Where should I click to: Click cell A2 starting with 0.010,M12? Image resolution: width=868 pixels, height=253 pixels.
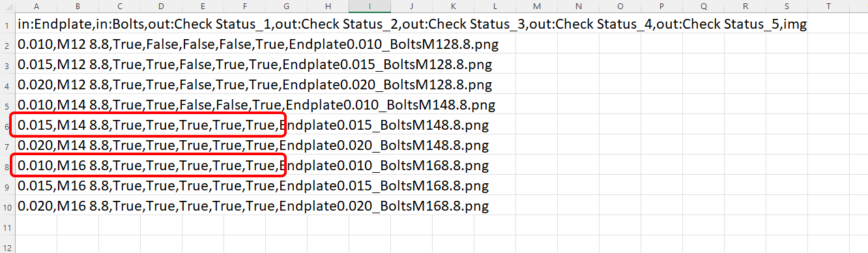pyautogui.click(x=36, y=45)
